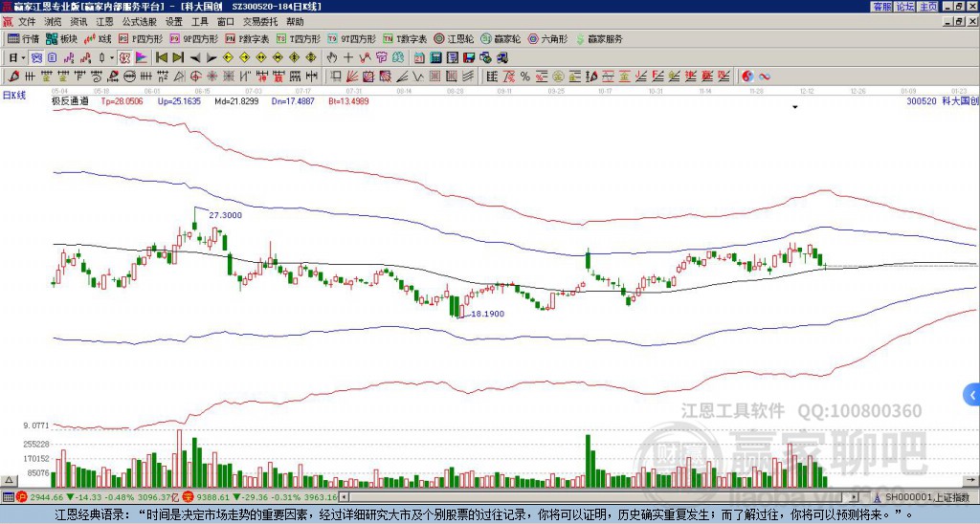
Task: Open the T四方形 tool
Action: (299, 39)
